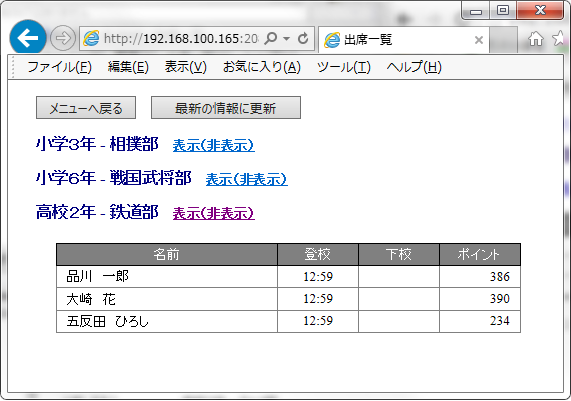571x401 pixels.
Task: Click the browser back arrow button
Action: pyautogui.click(x=28, y=38)
